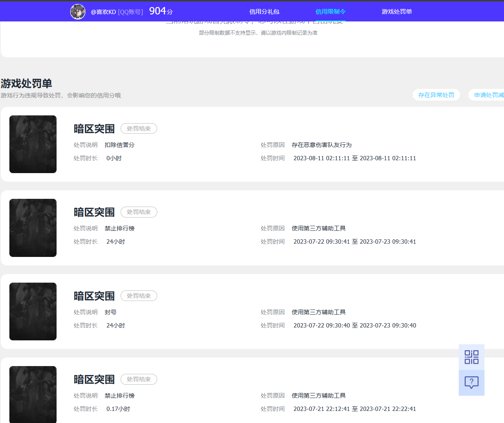Switch to 信用分礼包 tab
The width and height of the screenshot is (504, 423).
(x=264, y=12)
